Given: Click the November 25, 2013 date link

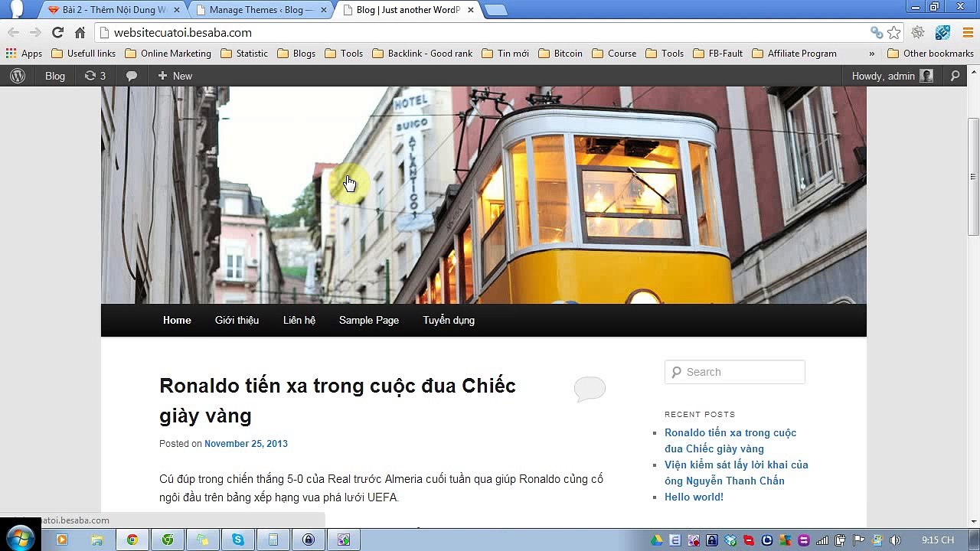Looking at the screenshot, I should click(x=246, y=444).
